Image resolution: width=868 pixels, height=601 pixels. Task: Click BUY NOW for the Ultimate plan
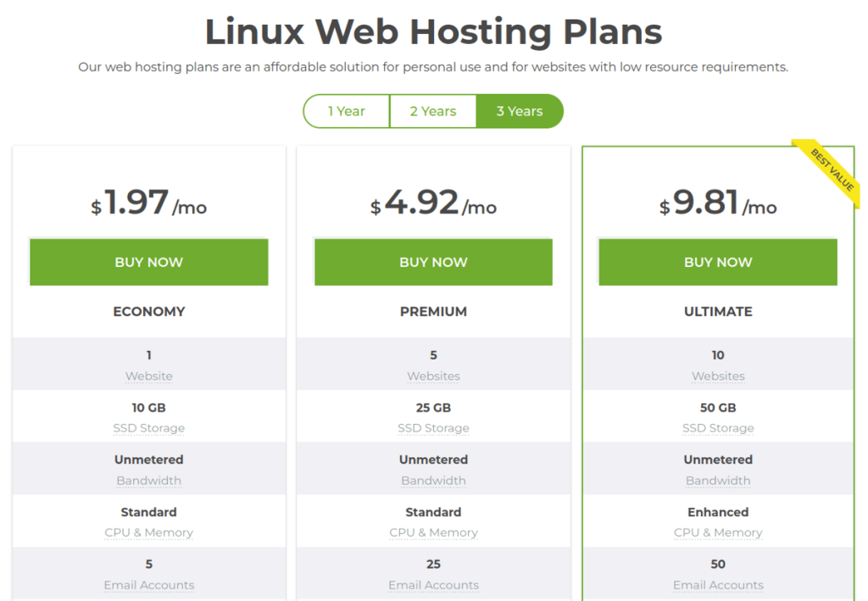point(718,262)
